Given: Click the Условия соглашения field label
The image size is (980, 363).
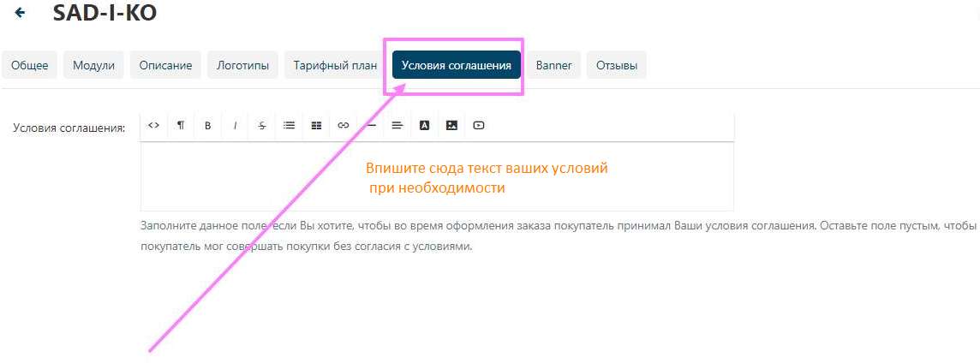Looking at the screenshot, I should click(x=69, y=128).
